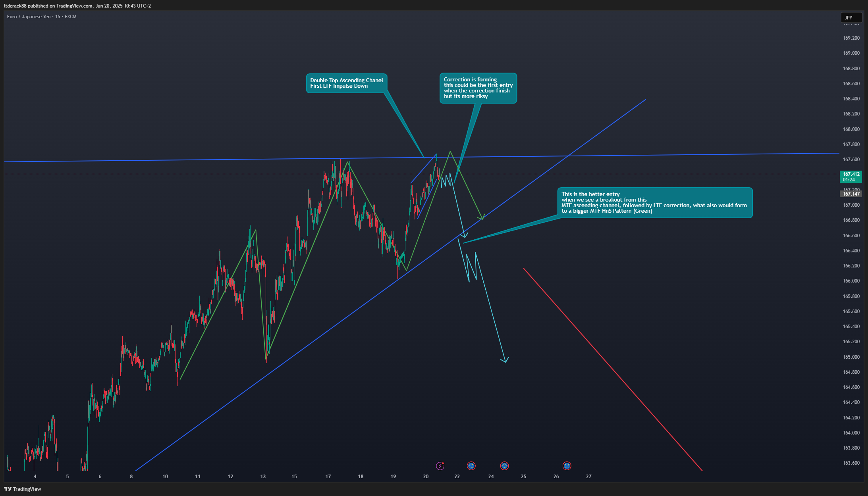Click the 167.000 price axis label

coord(851,205)
